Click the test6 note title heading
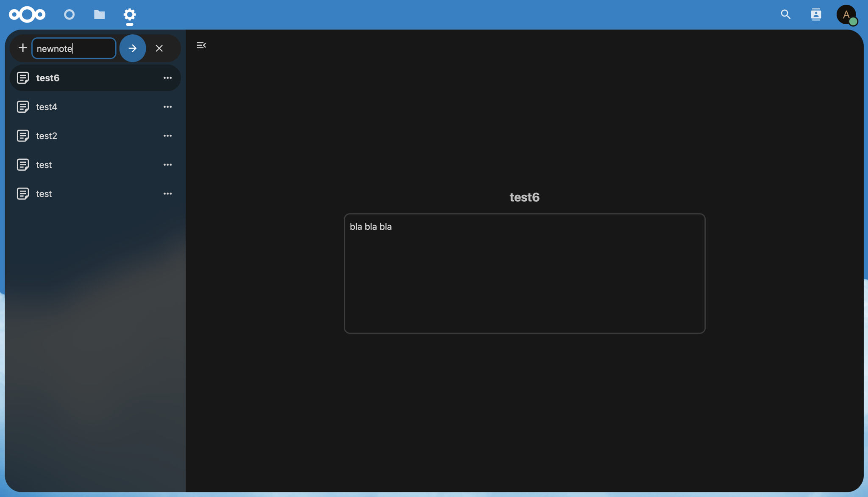Image resolution: width=868 pixels, height=497 pixels. pos(524,197)
